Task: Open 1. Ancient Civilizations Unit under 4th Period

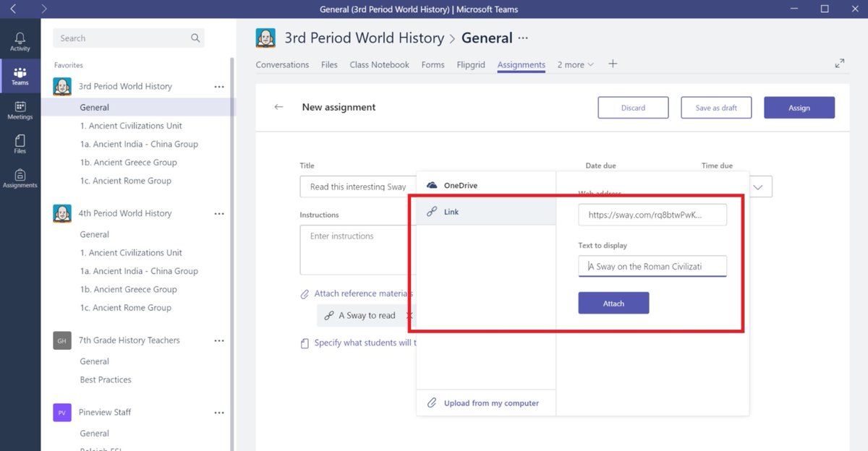Action: click(131, 253)
